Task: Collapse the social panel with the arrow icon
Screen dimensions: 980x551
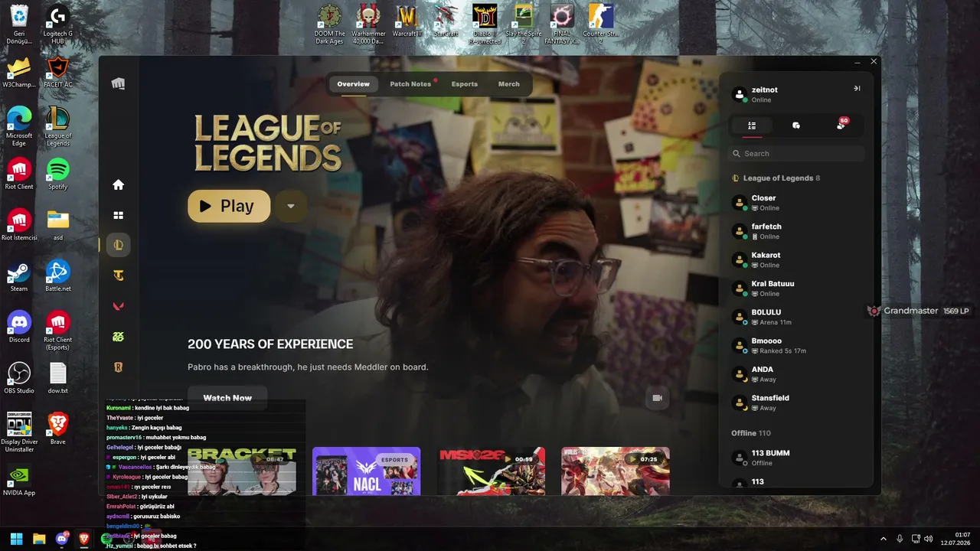Action: point(857,88)
